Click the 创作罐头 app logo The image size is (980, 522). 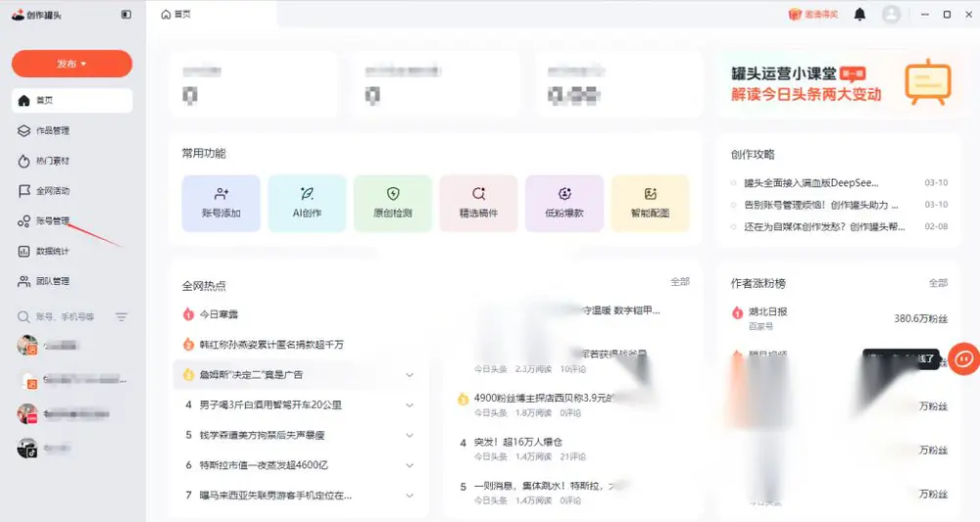36,15
